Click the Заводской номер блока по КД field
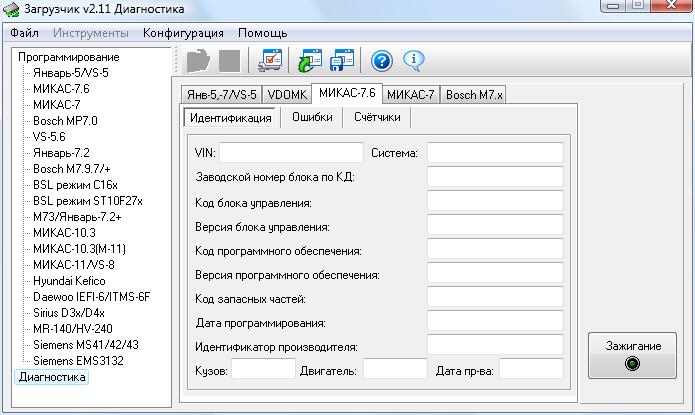 (x=496, y=176)
